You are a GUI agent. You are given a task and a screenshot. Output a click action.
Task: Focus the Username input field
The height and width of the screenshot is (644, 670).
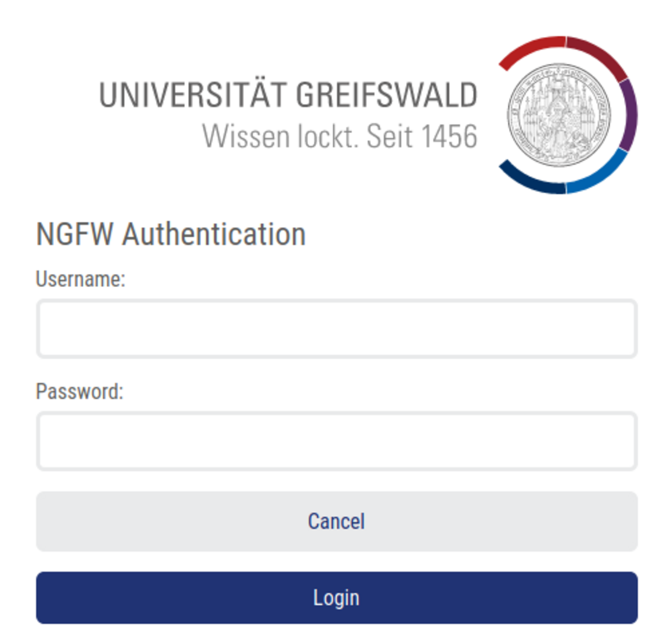click(337, 328)
